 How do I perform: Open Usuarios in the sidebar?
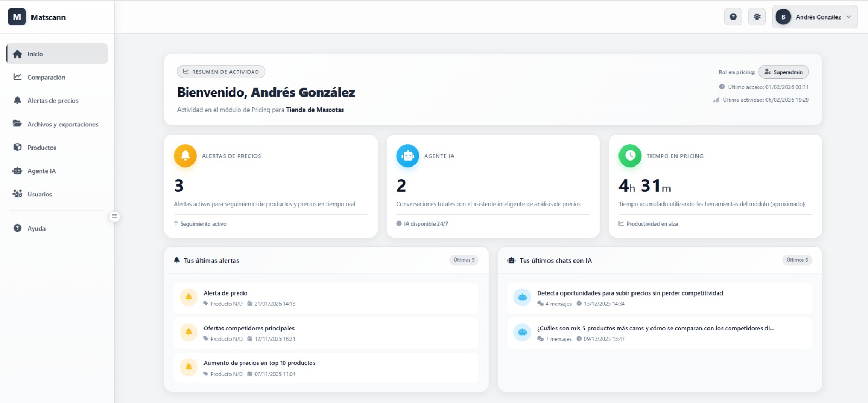point(57,194)
